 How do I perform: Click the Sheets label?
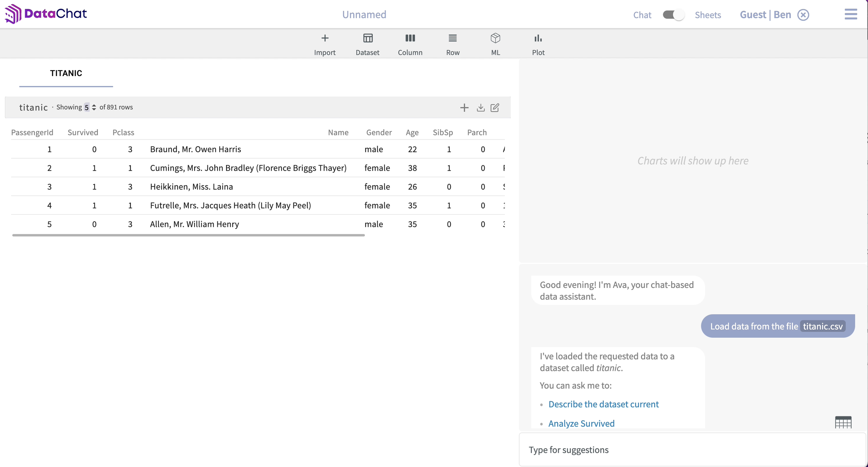click(x=708, y=15)
